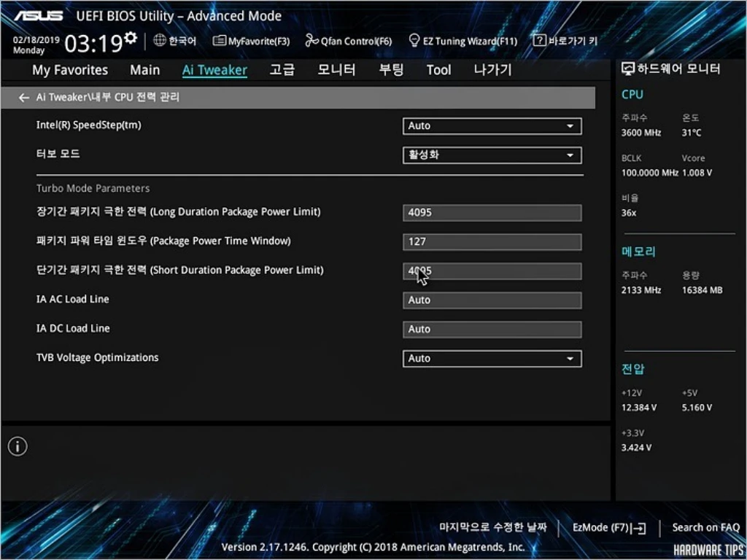Go to the Tool tab
The image size is (747, 560).
[x=438, y=70]
